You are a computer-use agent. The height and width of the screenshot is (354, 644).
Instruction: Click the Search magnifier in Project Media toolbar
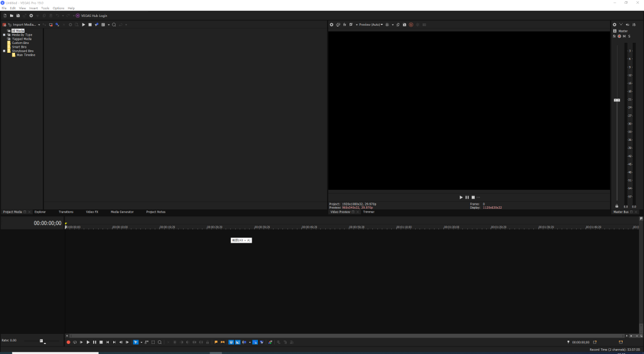[114, 25]
